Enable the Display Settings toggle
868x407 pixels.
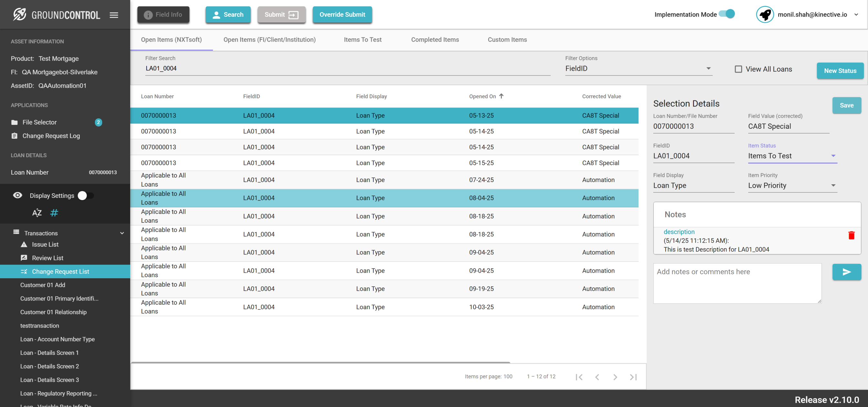tap(86, 195)
